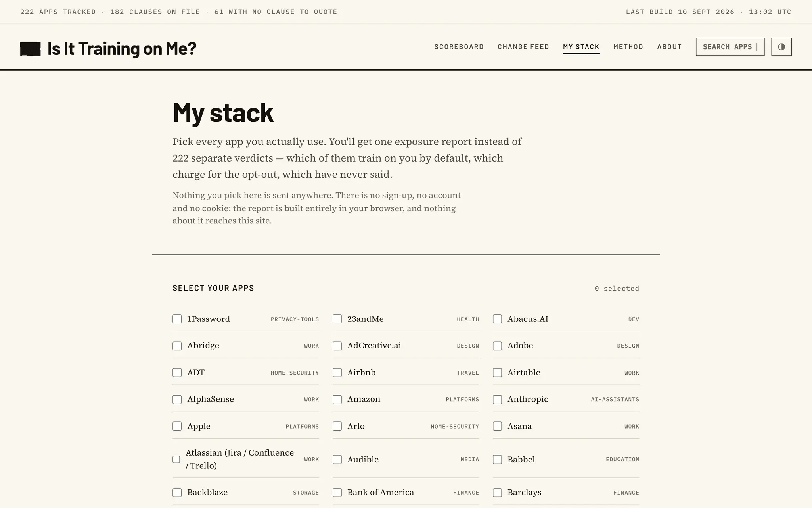This screenshot has width=812, height=508.
Task: Select the AlphaSense checkbox
Action: [177, 399]
